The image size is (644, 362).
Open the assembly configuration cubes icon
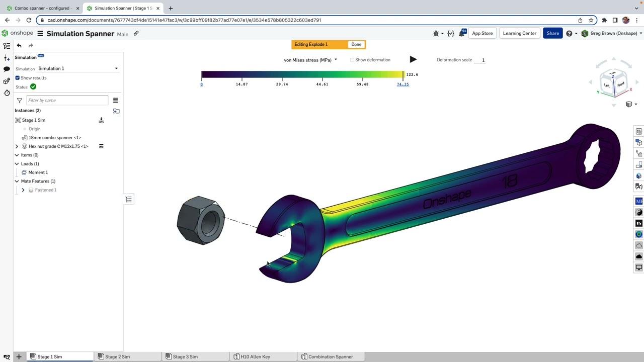click(x=7, y=81)
